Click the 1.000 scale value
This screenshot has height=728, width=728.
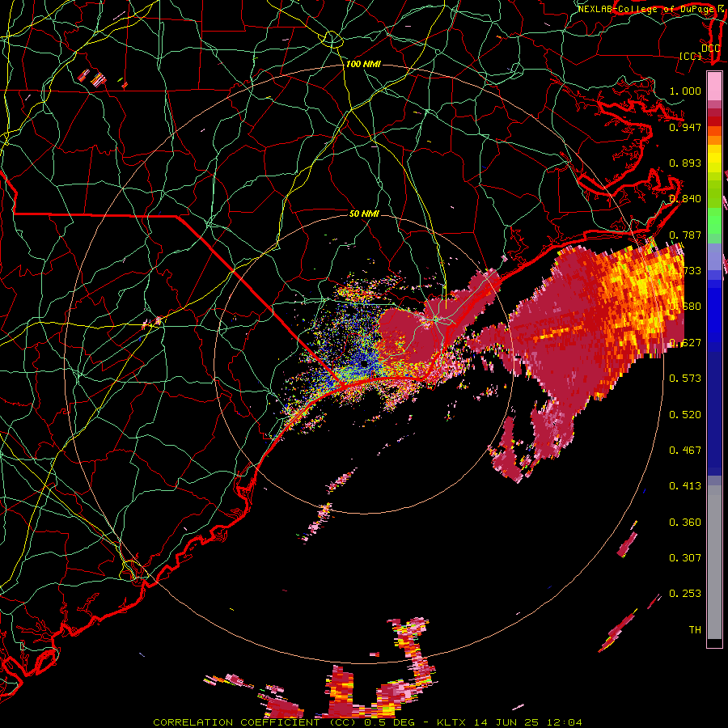685,91
